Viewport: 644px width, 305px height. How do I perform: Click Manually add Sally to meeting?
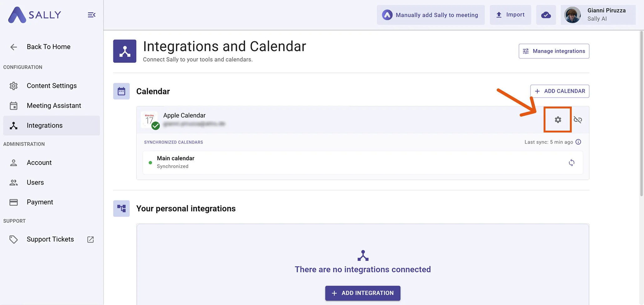pyautogui.click(x=431, y=15)
